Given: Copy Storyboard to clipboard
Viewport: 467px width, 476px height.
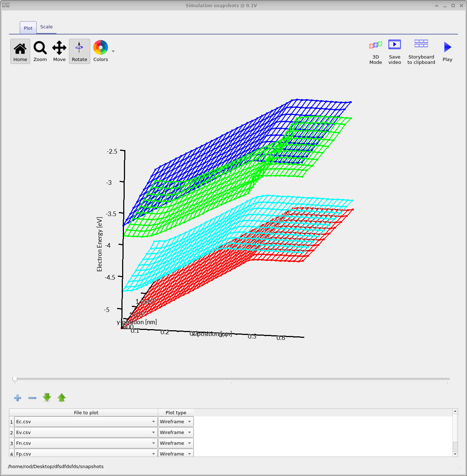Looking at the screenshot, I should pos(421,52).
